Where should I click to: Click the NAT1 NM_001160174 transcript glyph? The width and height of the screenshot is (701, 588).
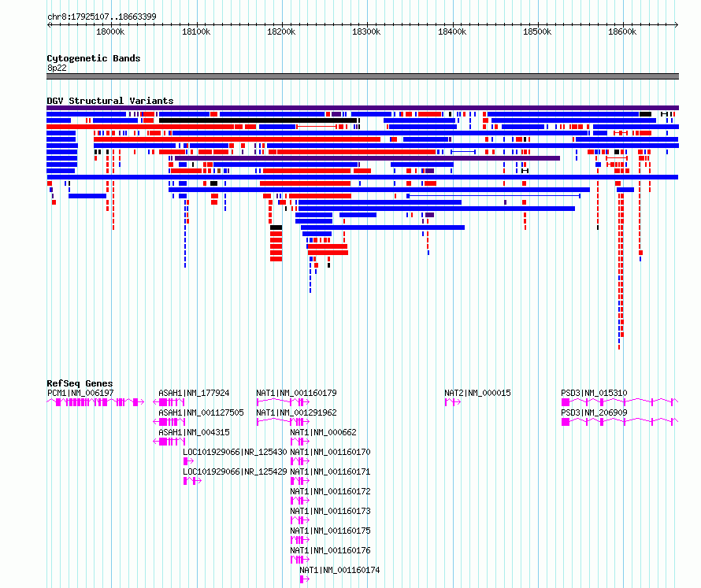pyautogui.click(x=305, y=579)
